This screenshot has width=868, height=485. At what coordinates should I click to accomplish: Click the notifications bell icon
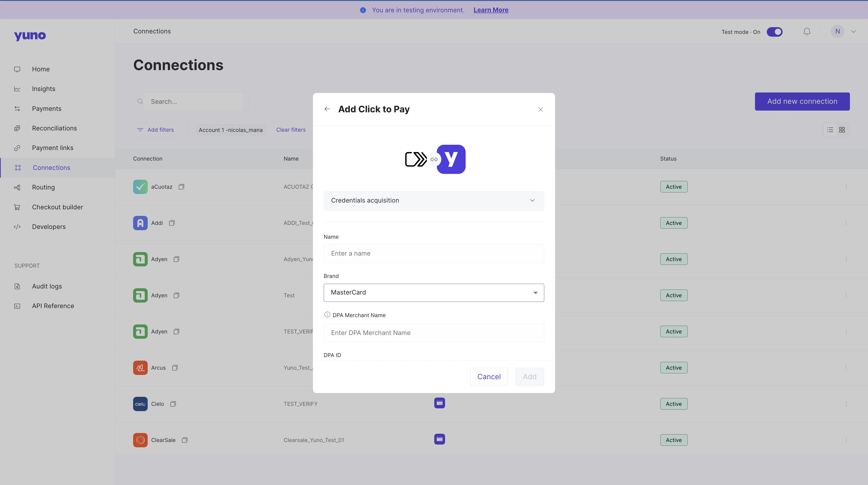tap(807, 32)
